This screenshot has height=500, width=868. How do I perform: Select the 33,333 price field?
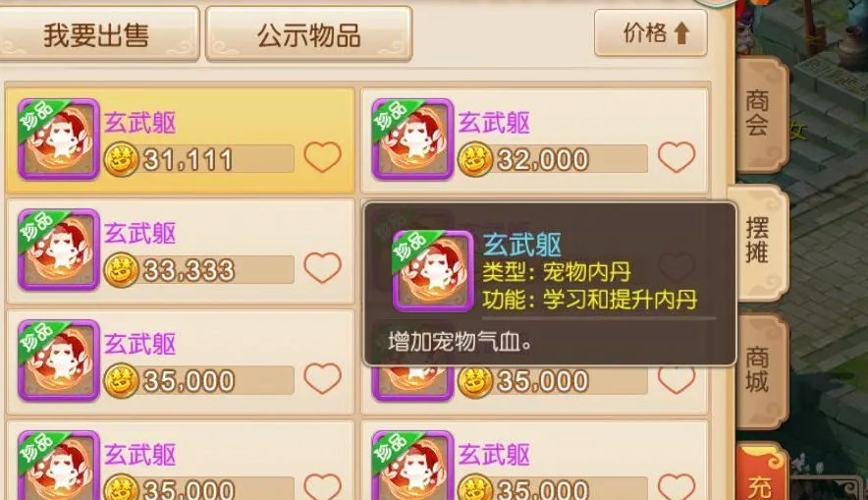[x=199, y=270]
